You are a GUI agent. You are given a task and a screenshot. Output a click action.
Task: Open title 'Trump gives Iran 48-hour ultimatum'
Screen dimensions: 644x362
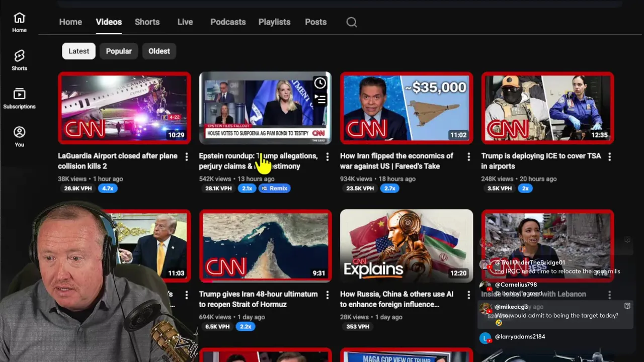tap(258, 299)
